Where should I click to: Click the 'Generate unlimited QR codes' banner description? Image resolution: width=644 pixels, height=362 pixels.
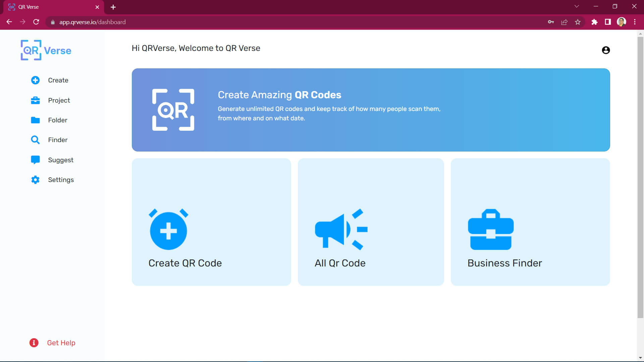(x=329, y=114)
